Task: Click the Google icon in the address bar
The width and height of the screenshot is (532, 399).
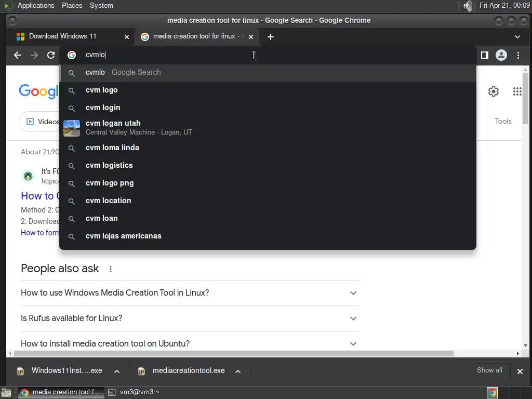Action: click(72, 55)
